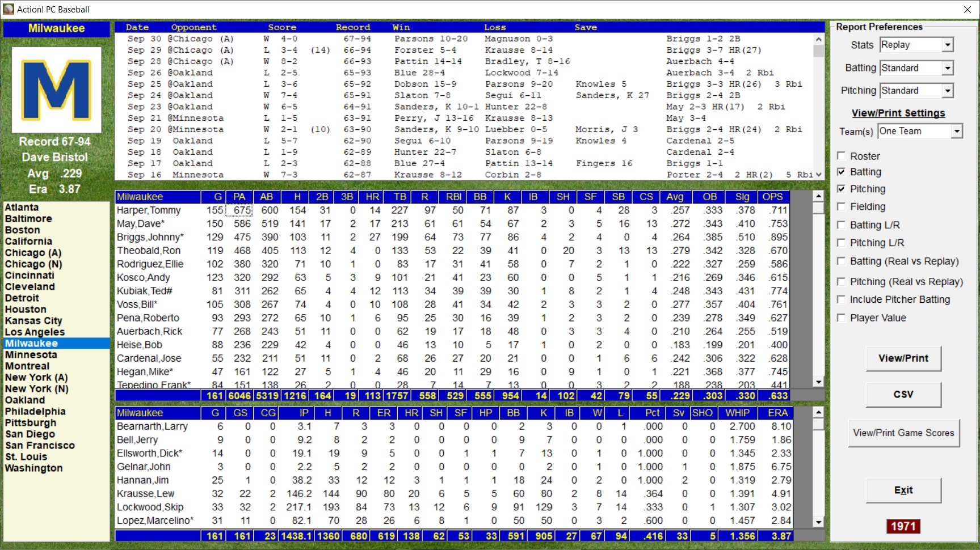The image size is (980, 550).
Task: Expand the Batting Standard dropdown
Action: click(947, 68)
